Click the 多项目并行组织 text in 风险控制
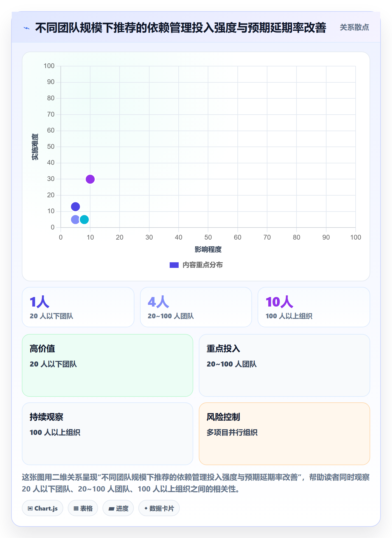The width and height of the screenshot is (392, 538). (232, 432)
